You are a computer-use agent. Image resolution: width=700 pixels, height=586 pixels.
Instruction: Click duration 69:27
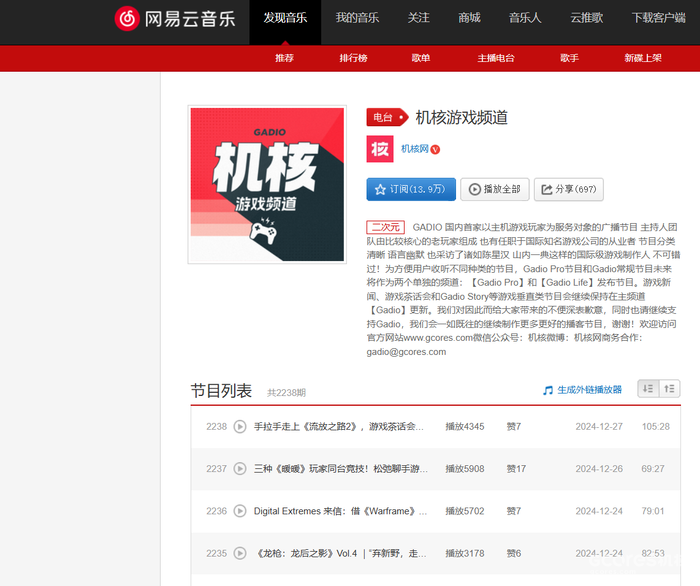[x=653, y=469]
